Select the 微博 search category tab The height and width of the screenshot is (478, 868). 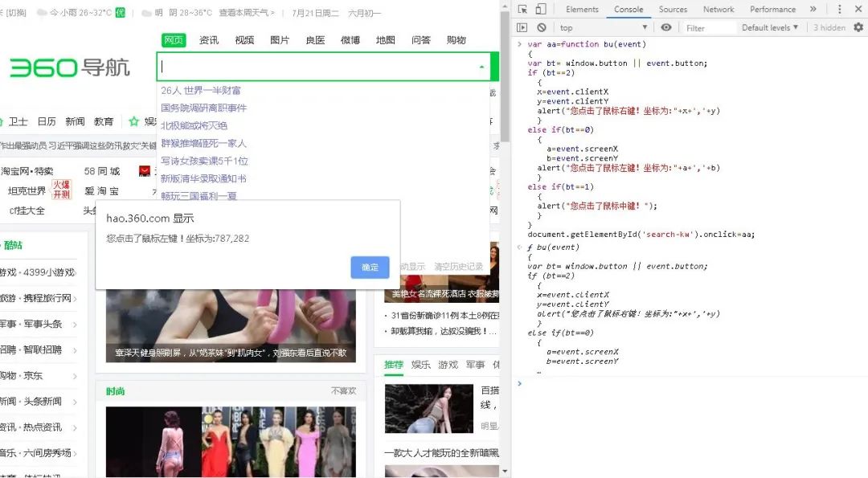click(350, 40)
